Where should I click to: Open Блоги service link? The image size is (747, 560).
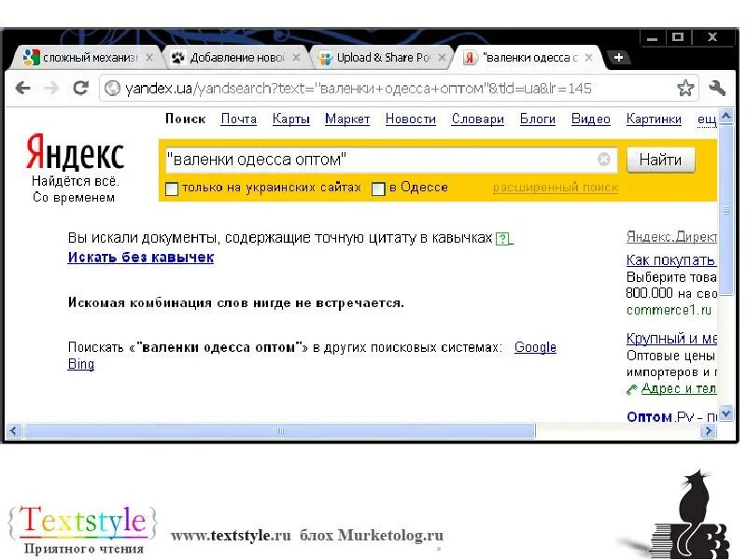click(538, 119)
